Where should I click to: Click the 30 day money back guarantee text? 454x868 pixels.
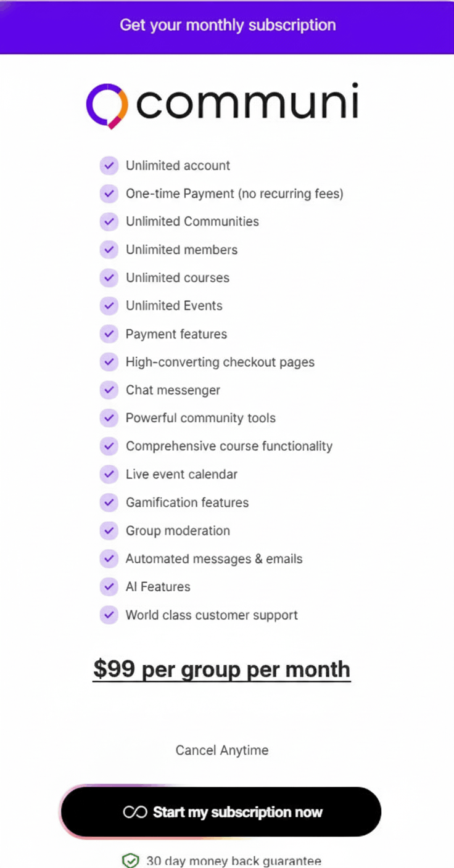[x=234, y=861]
